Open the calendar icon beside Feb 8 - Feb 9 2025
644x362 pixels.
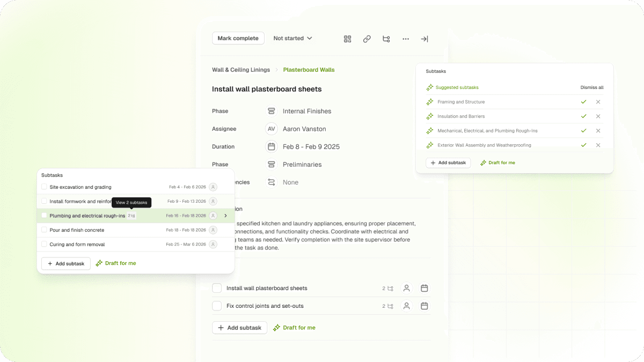pyautogui.click(x=272, y=146)
